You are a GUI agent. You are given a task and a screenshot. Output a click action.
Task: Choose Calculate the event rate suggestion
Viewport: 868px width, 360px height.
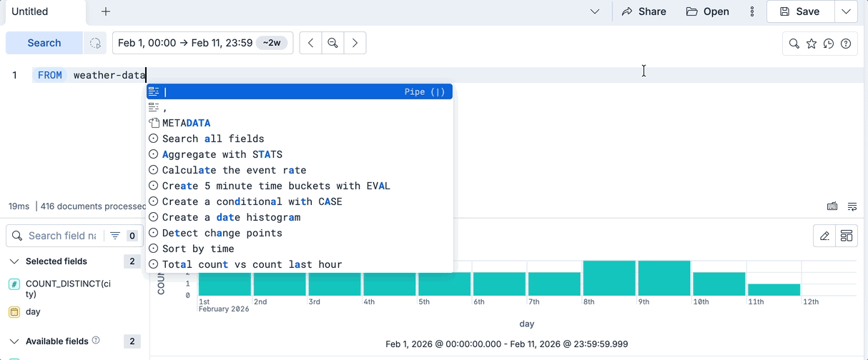[300, 170]
